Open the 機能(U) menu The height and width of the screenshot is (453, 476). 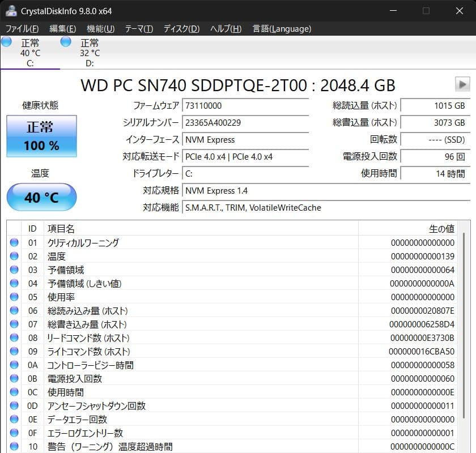click(x=100, y=29)
